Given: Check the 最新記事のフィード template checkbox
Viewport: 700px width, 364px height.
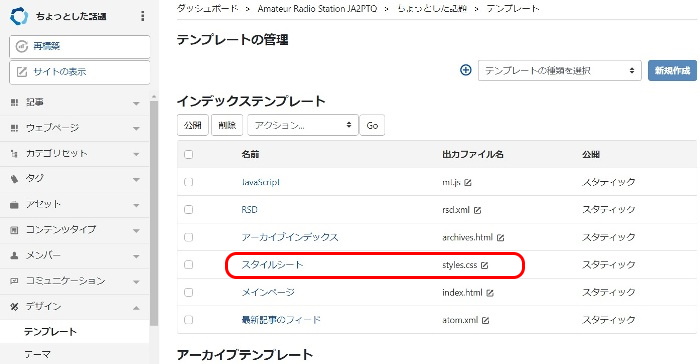Looking at the screenshot, I should (x=188, y=320).
